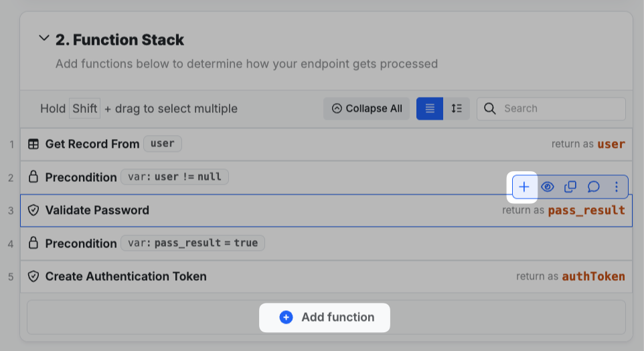Click shield icon next to Validate Password
The image size is (644, 351).
tap(33, 210)
